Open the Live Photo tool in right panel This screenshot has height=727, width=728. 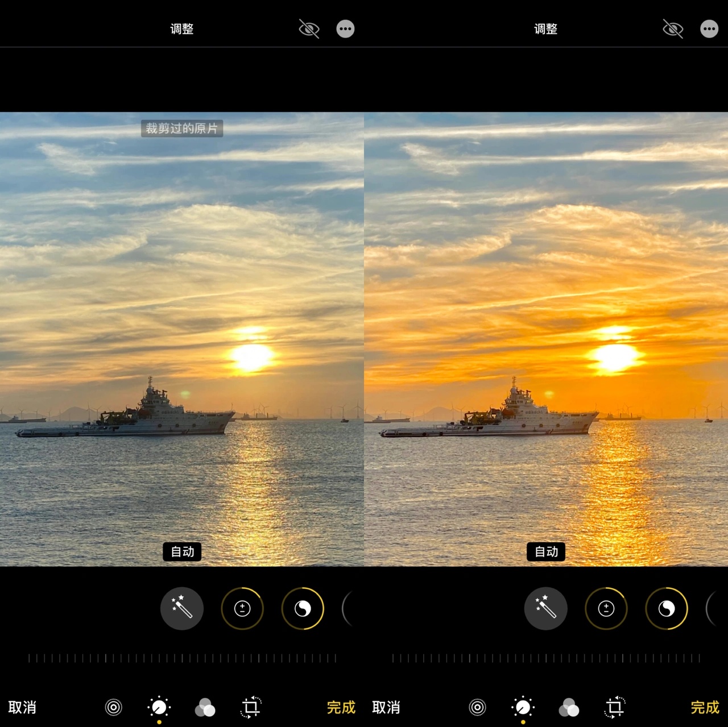pyautogui.click(x=478, y=707)
